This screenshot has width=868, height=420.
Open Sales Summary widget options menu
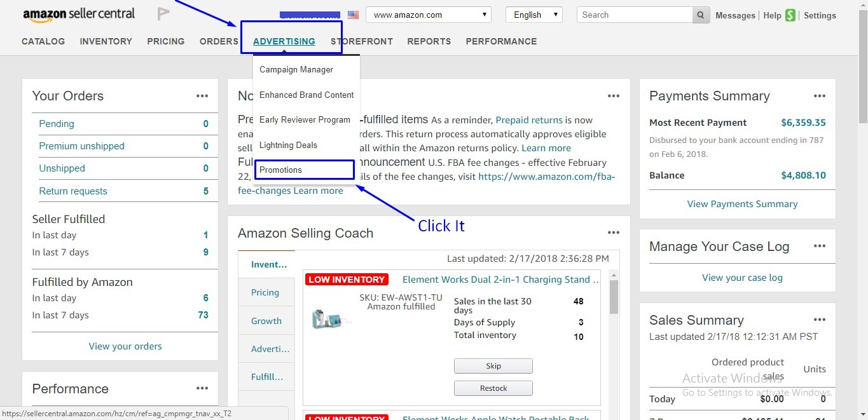pos(820,320)
